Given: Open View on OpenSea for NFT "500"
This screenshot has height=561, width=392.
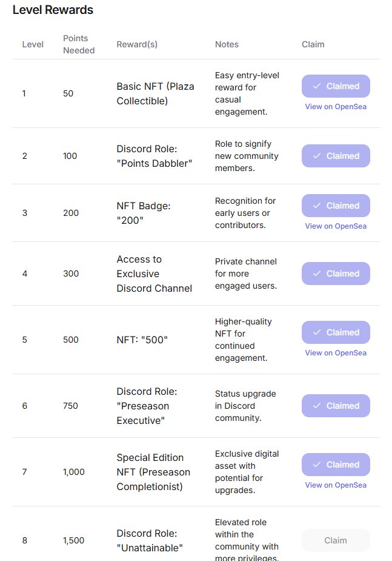Looking at the screenshot, I should pos(336,353).
